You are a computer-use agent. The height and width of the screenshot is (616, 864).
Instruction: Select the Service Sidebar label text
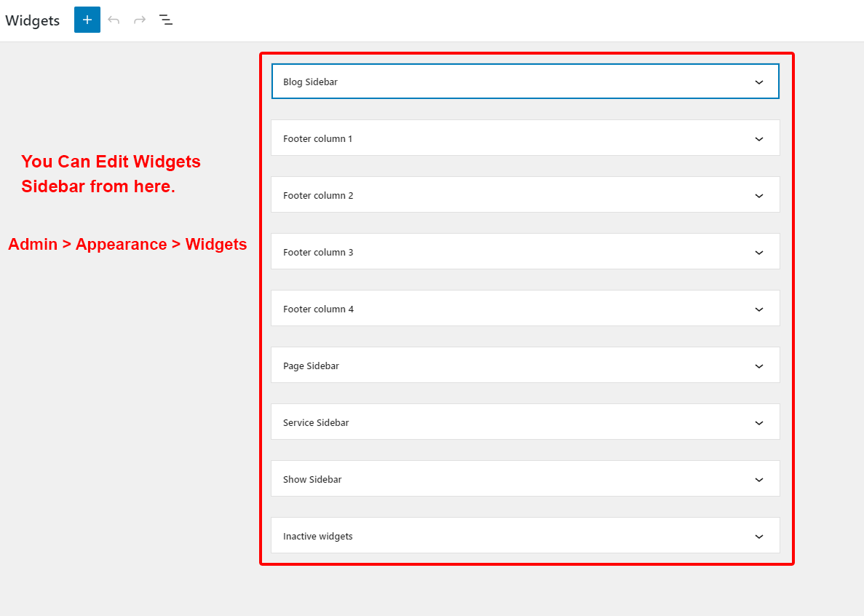(x=316, y=423)
